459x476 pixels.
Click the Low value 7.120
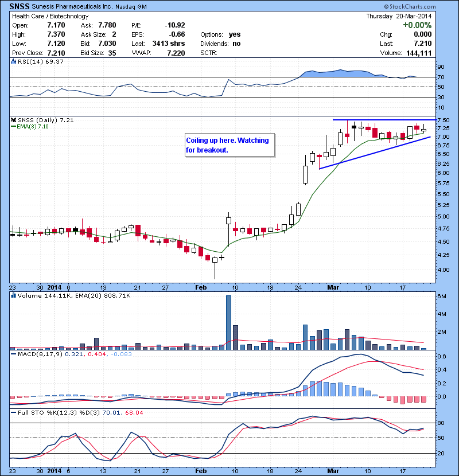click(x=56, y=44)
